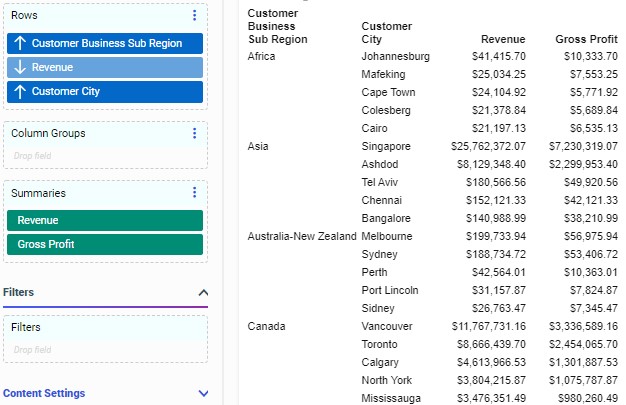Toggle sort arrow on Customer City field

tap(20, 92)
